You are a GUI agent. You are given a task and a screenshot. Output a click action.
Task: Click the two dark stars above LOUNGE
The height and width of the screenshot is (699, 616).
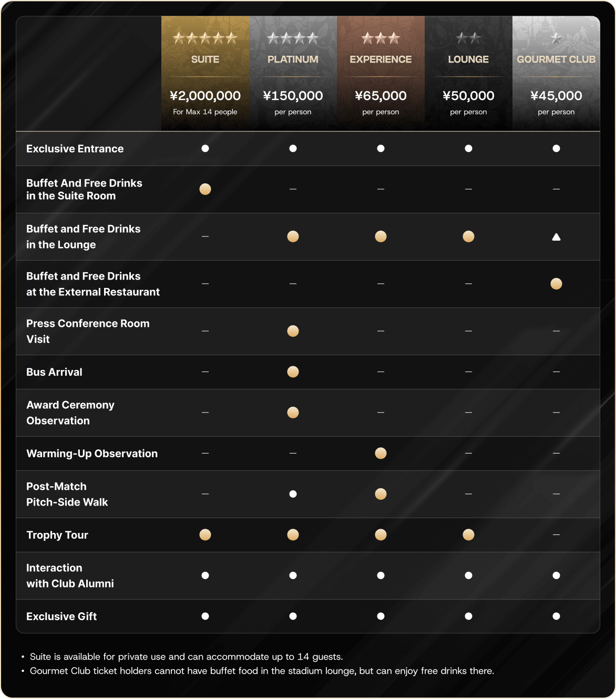[468, 38]
